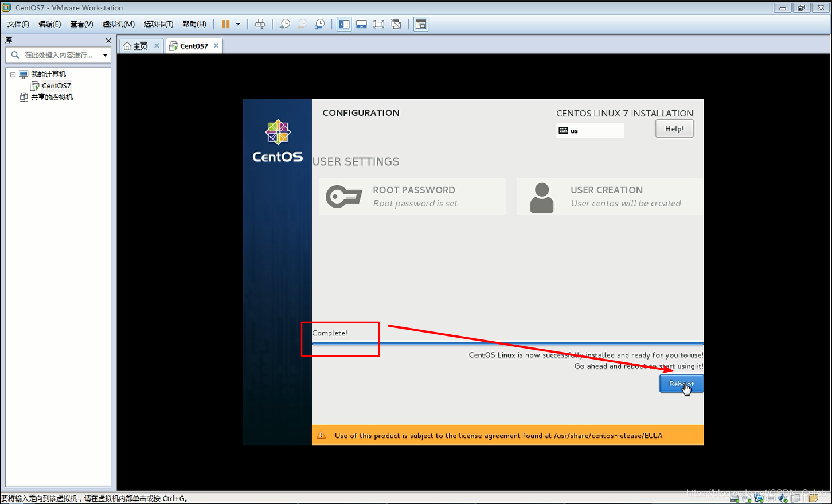
Task: Click the hard disk status bar icon
Action: tap(735, 498)
